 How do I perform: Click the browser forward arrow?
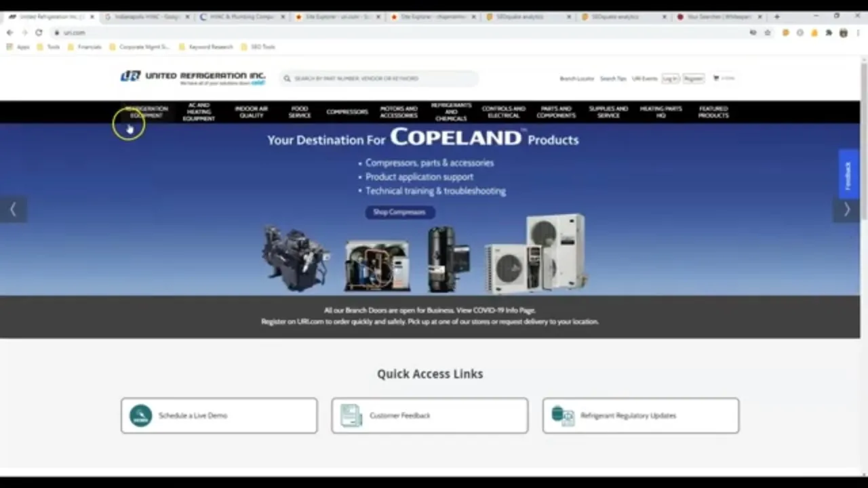24,33
